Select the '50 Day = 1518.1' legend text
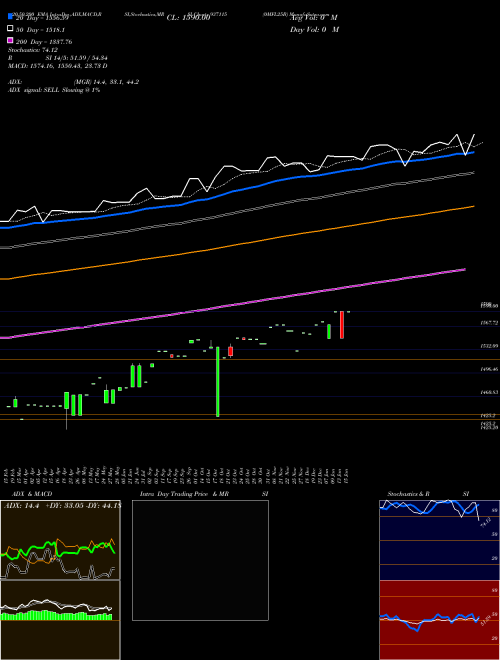 tap(40, 30)
